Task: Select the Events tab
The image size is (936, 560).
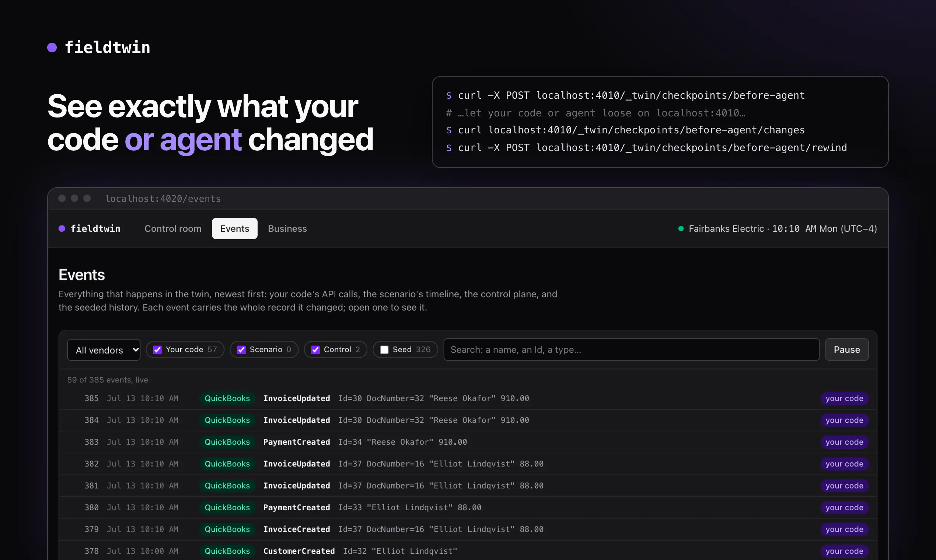Action: click(235, 229)
